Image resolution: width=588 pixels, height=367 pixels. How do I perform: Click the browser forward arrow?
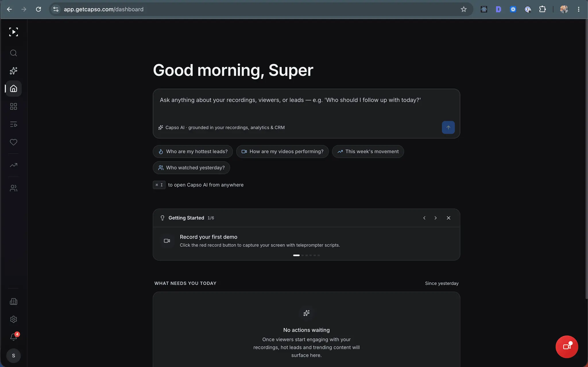24,9
